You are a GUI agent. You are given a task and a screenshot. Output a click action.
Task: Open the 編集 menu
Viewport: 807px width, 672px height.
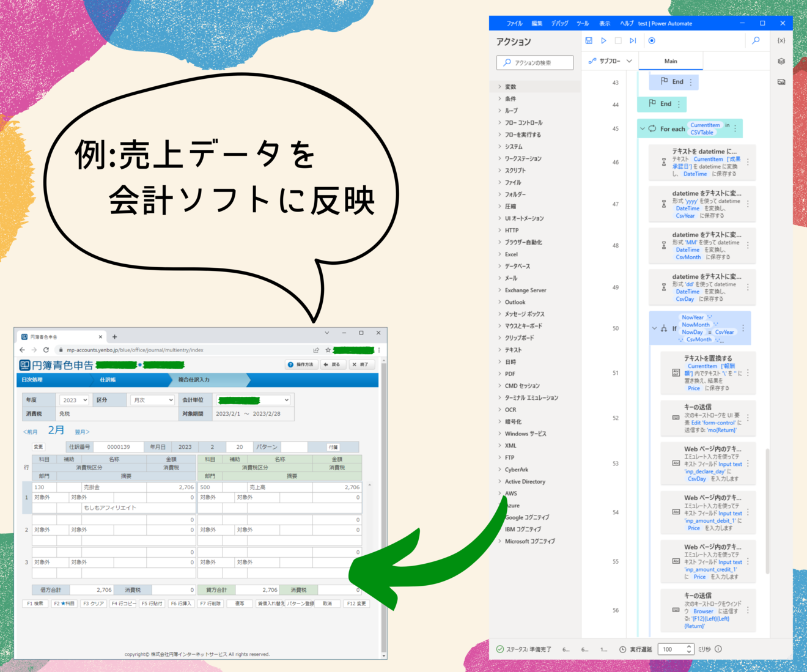click(537, 23)
